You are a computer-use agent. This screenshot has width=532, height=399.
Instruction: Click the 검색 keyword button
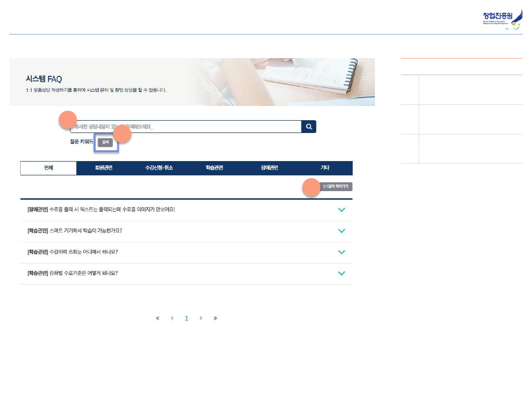coord(105,142)
